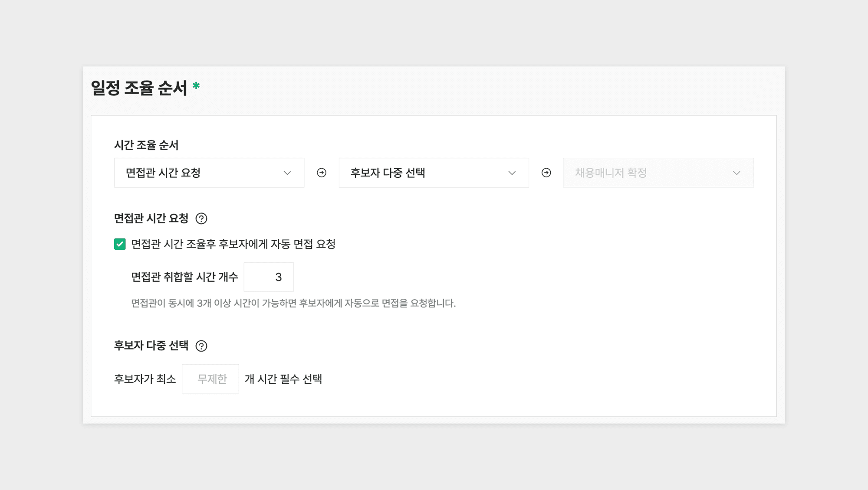Uncheck the 자동 면접 요청 green checkbox

pos(120,244)
